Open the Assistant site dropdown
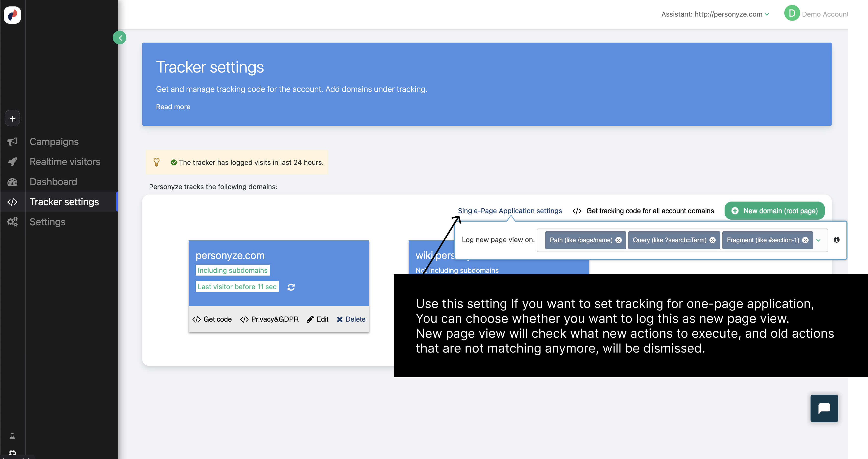Screen dimensions: 868x459 [x=715, y=14]
